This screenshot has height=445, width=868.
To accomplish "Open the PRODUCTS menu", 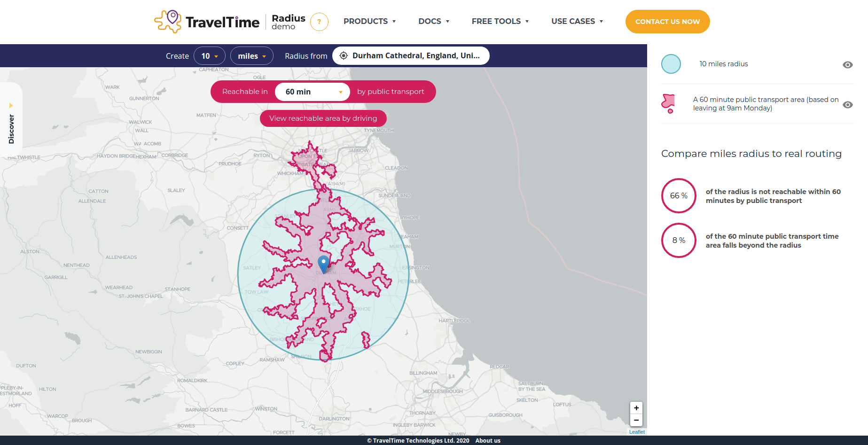I will coord(370,21).
